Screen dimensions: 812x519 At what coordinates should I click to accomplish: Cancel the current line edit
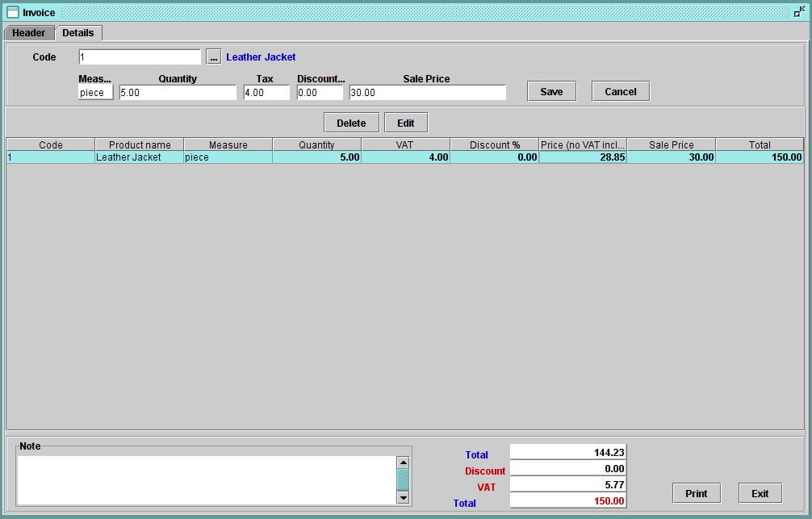[620, 90]
